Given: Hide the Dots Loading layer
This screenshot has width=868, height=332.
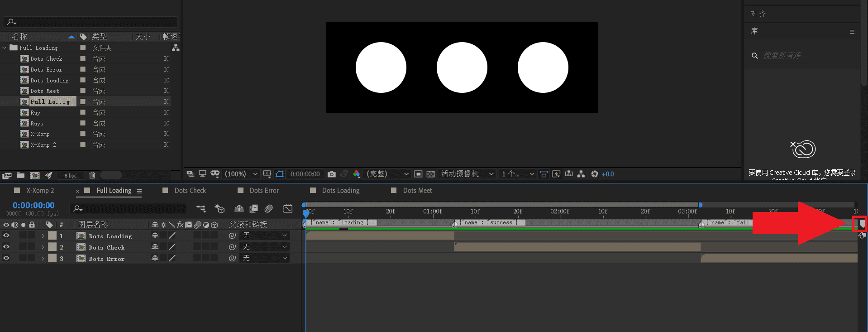Looking at the screenshot, I should point(6,236).
